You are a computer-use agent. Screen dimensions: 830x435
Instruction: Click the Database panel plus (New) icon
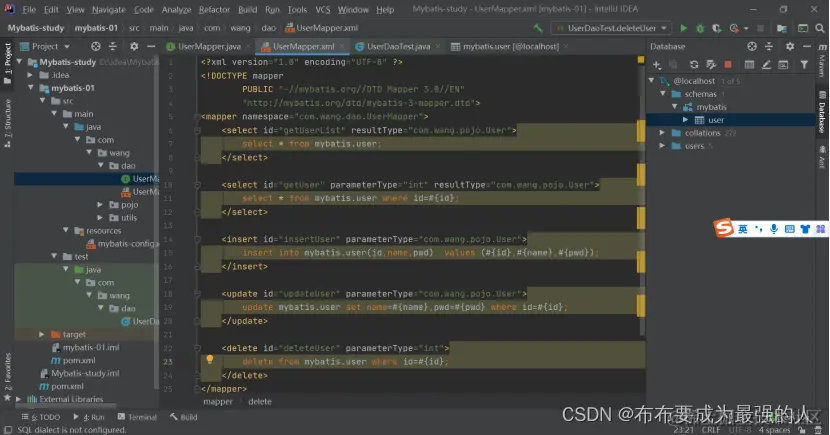657,65
